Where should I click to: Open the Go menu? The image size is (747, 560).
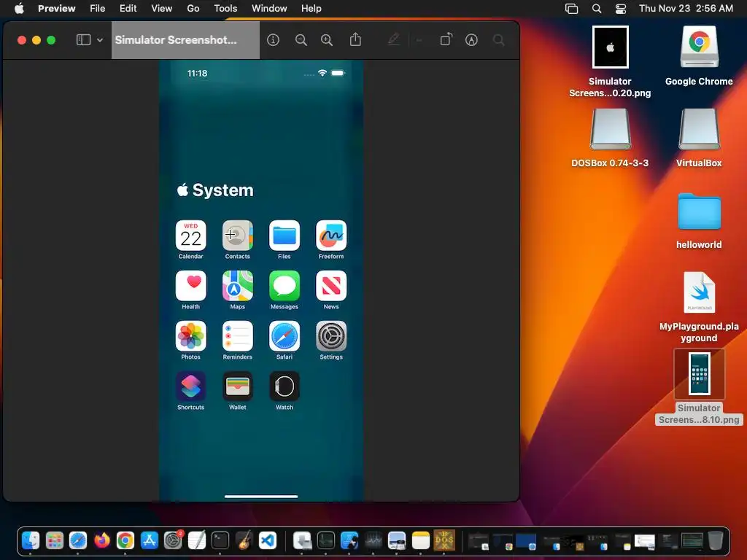[193, 8]
